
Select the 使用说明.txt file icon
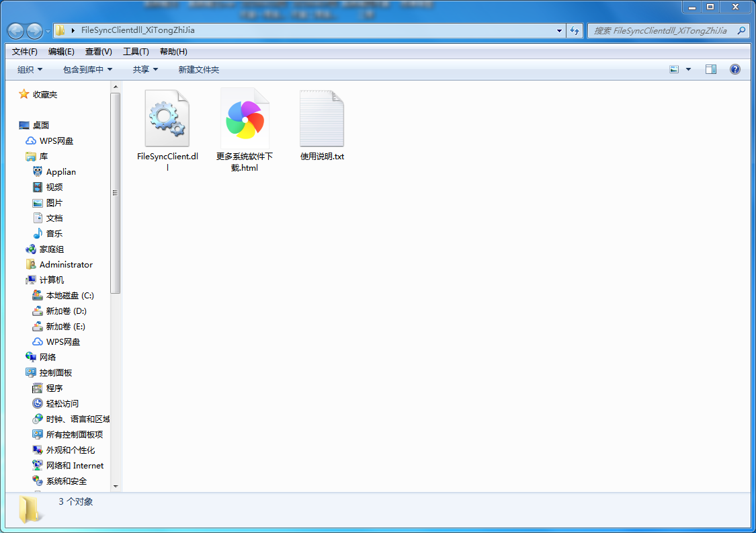[322, 118]
